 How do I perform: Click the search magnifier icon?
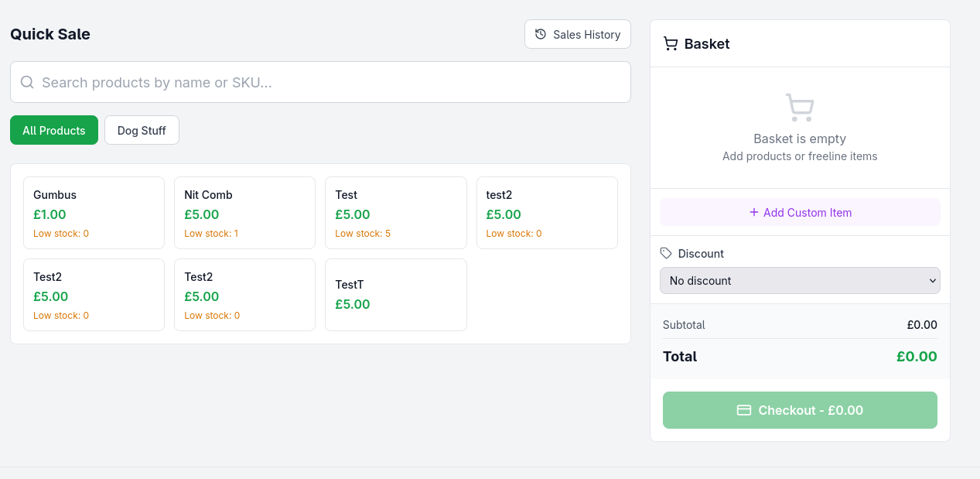pyautogui.click(x=27, y=82)
